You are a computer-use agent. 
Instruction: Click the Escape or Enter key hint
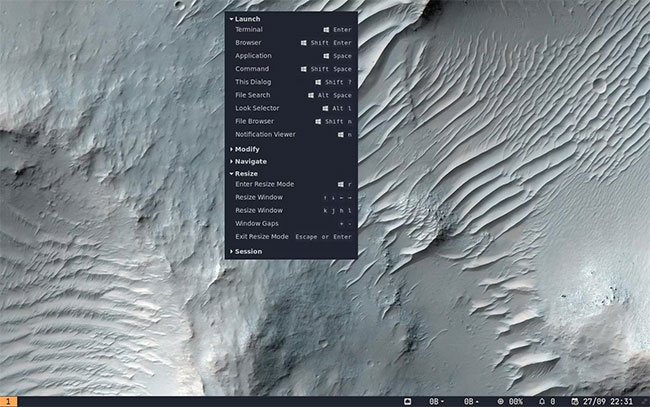pos(323,237)
